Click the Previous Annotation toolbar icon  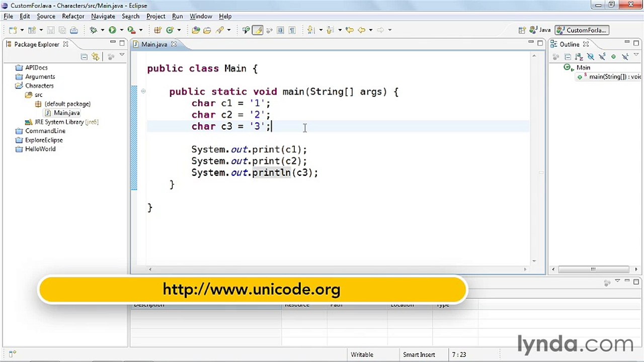coord(330,30)
